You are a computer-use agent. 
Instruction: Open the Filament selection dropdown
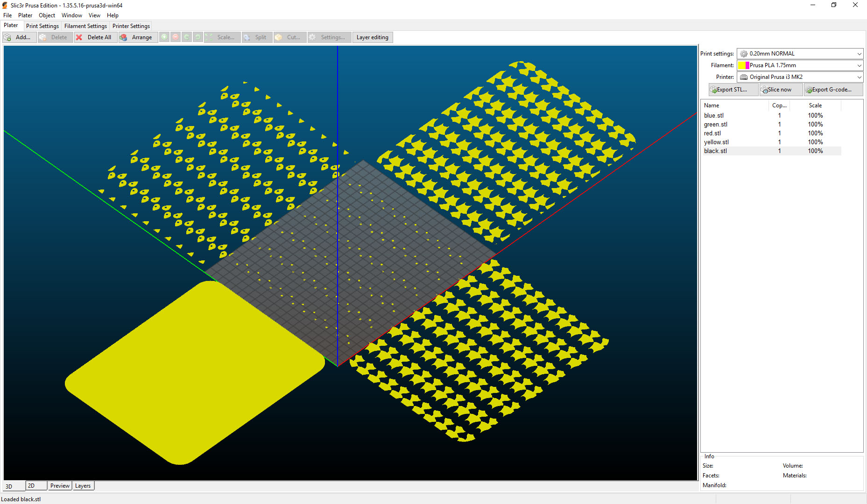click(x=859, y=65)
